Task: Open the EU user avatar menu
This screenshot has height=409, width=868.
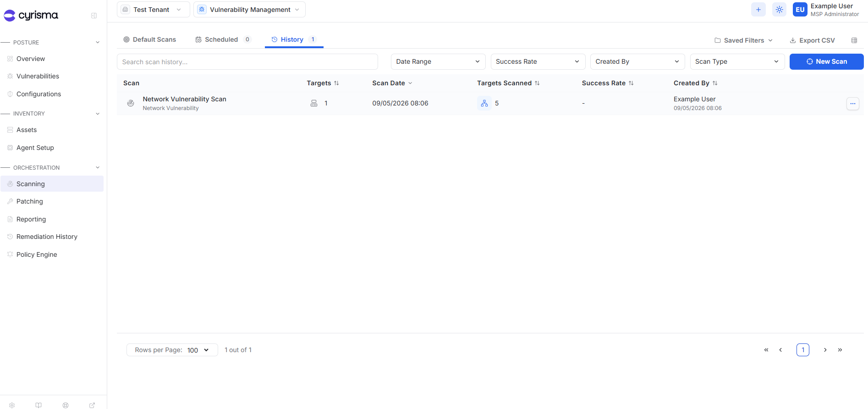Action: (800, 10)
